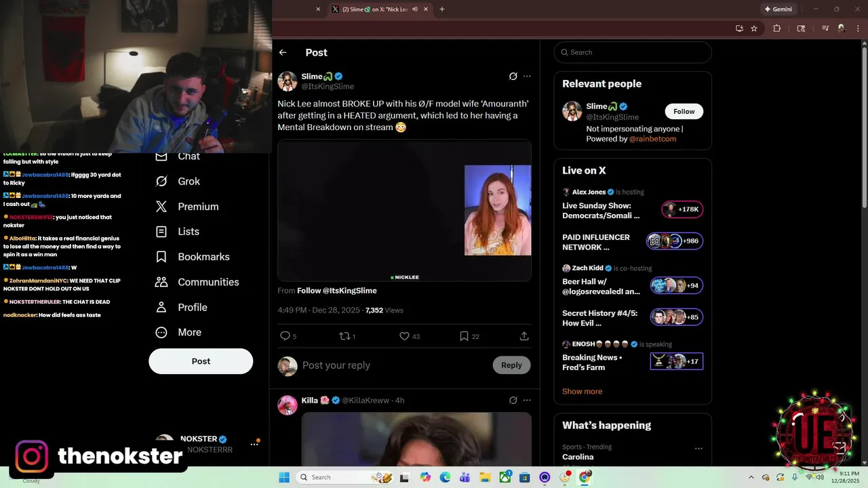Viewport: 868px width, 488px height.
Task: Open Alex Jones Live Sunday Show space
Action: (601, 210)
